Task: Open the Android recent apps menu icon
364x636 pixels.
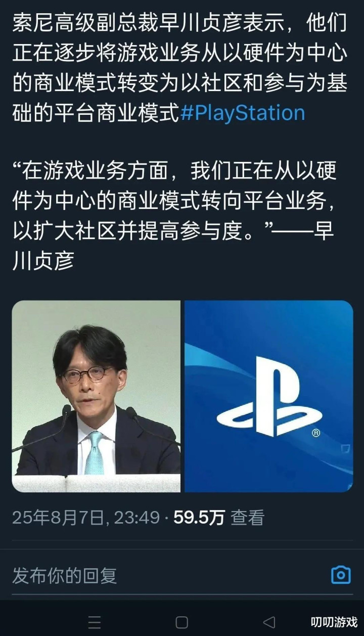Action: [94, 622]
